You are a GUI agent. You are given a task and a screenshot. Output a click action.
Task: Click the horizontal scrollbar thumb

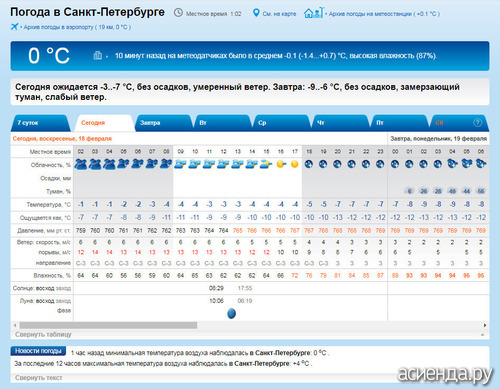click(x=108, y=325)
